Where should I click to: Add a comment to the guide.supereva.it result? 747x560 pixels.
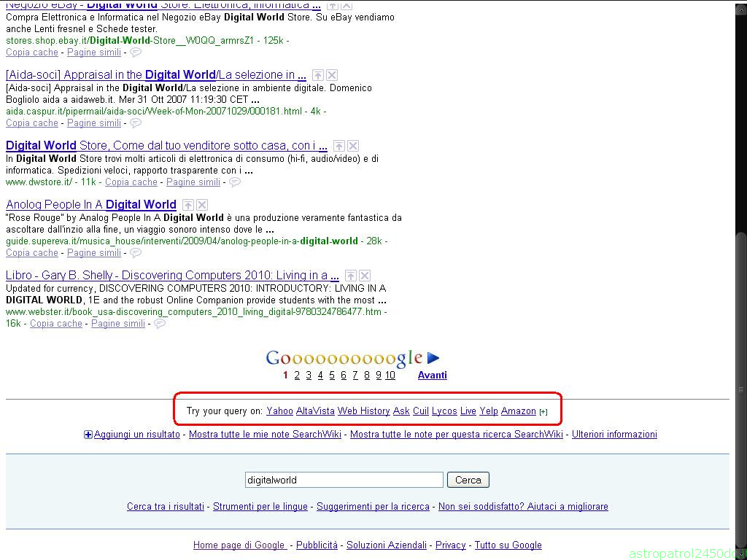coord(136,253)
